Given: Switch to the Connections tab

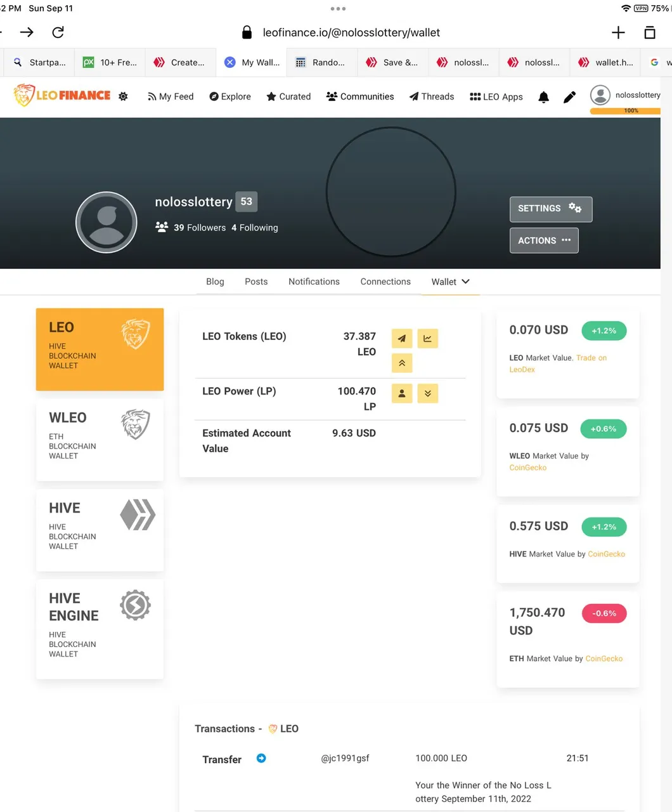Looking at the screenshot, I should click(x=385, y=282).
